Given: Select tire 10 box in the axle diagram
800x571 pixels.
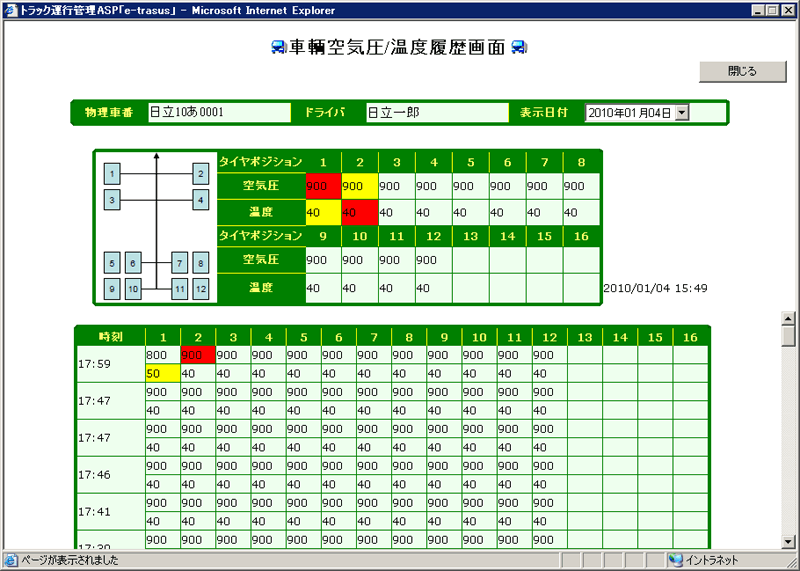Looking at the screenshot, I should (x=132, y=289).
